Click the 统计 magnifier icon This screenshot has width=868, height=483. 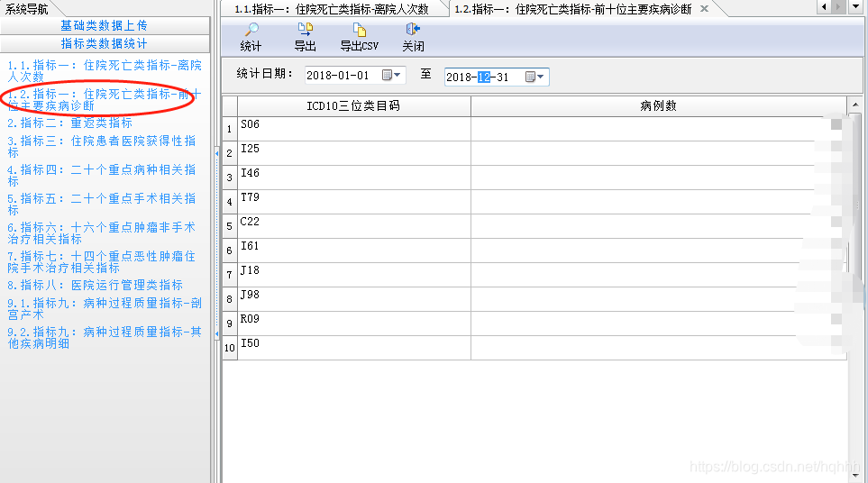[251, 29]
